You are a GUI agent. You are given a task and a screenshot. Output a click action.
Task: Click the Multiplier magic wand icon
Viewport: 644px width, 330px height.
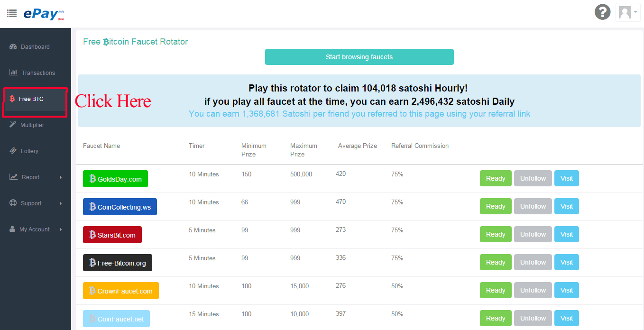tap(13, 124)
